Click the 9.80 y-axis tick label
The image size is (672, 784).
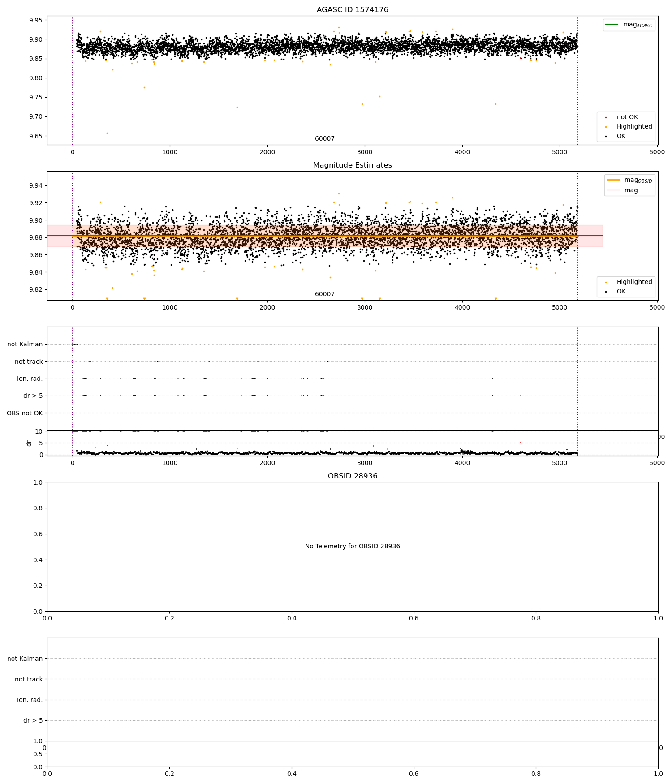[x=36, y=78]
